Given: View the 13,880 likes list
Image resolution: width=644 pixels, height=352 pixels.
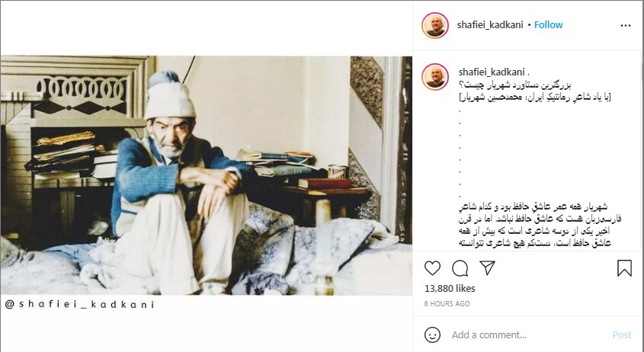Looking at the screenshot, I should (450, 288).
